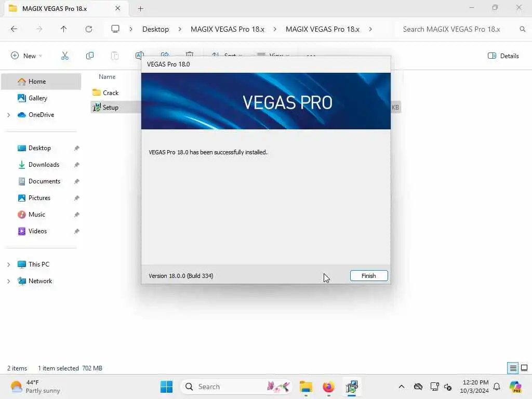Expand the Network tree node

click(x=8, y=281)
